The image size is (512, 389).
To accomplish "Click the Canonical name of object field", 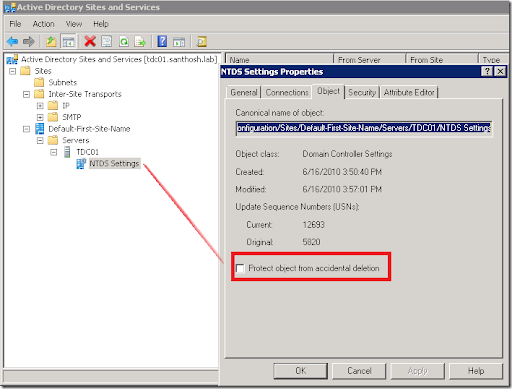I will pos(364,128).
